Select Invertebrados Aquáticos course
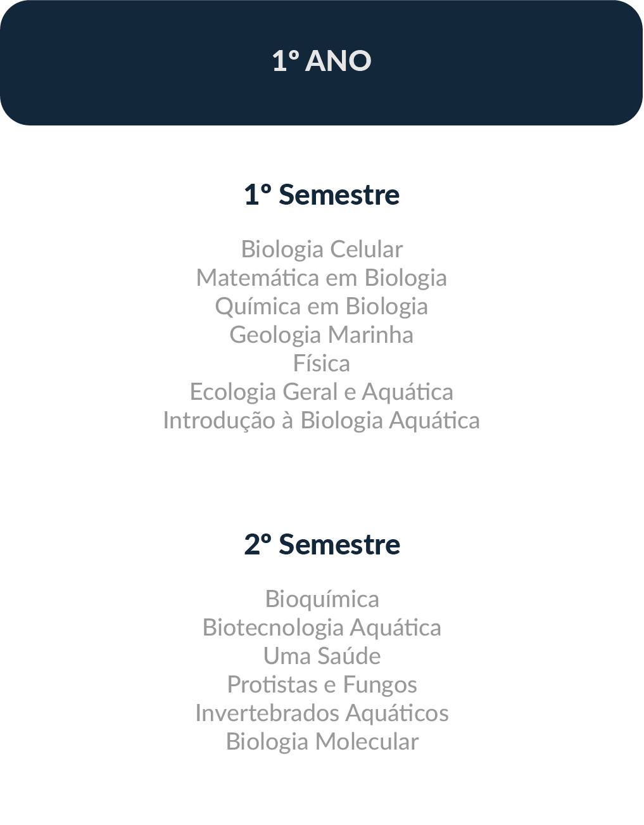 pos(322,713)
